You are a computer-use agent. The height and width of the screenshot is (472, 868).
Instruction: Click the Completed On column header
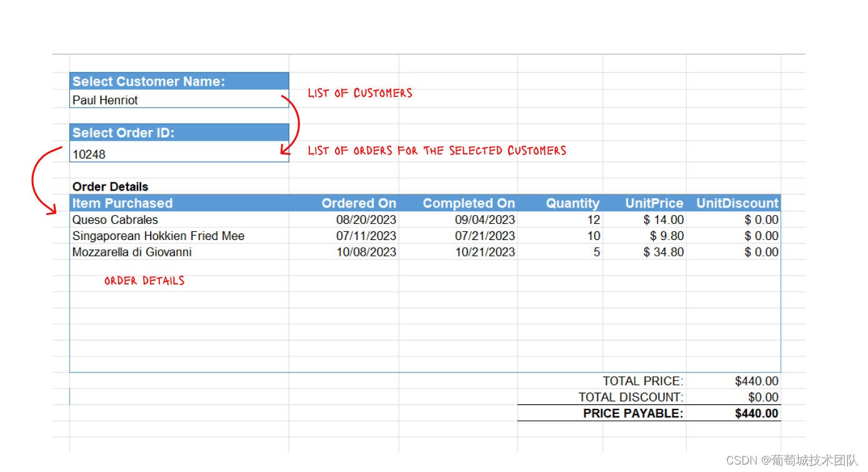458,203
